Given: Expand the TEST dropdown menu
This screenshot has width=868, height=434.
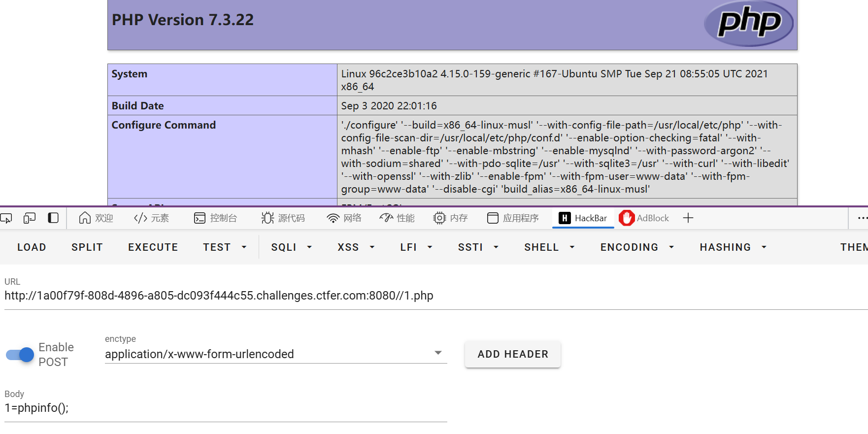Looking at the screenshot, I should coord(225,247).
